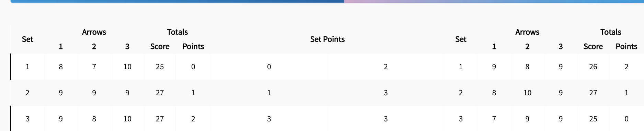Click the right Arrows column header

[x=527, y=32]
